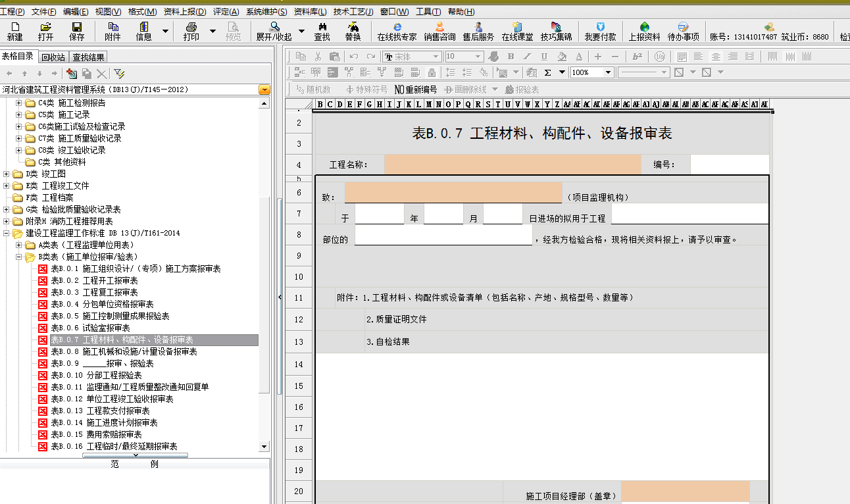Click the NO重新编号 button

click(x=416, y=89)
